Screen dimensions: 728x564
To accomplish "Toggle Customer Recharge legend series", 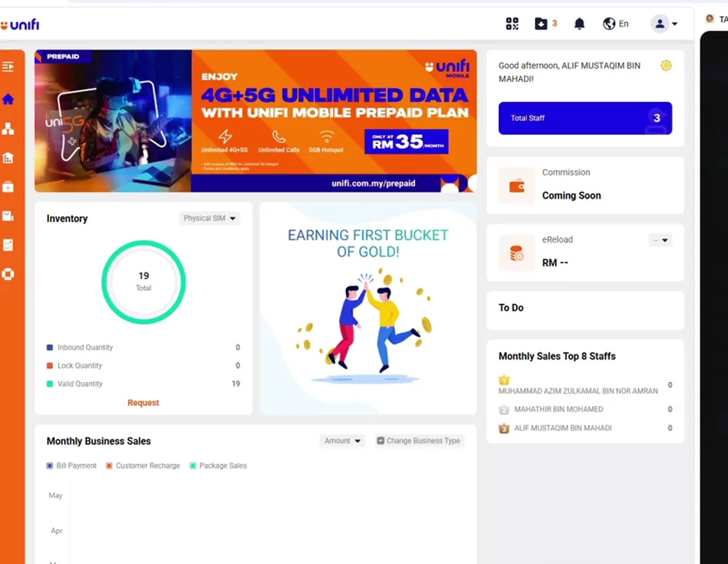I will [143, 465].
